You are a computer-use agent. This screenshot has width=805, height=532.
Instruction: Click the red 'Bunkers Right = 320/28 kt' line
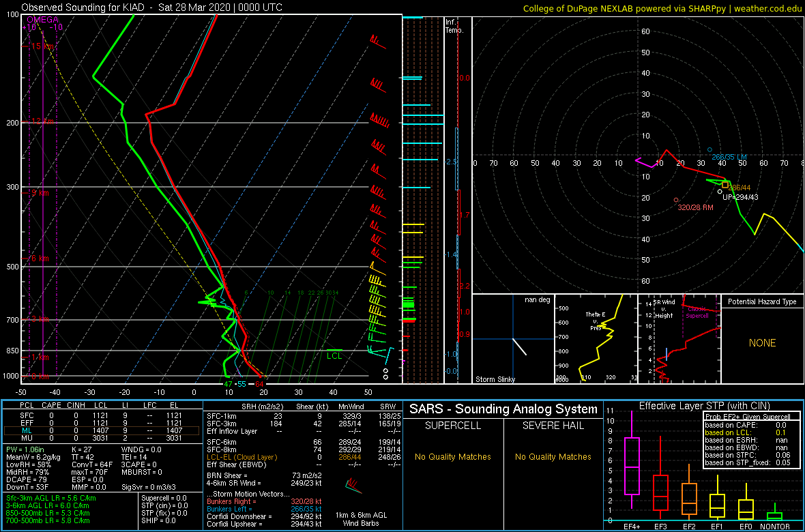pyautogui.click(x=264, y=501)
